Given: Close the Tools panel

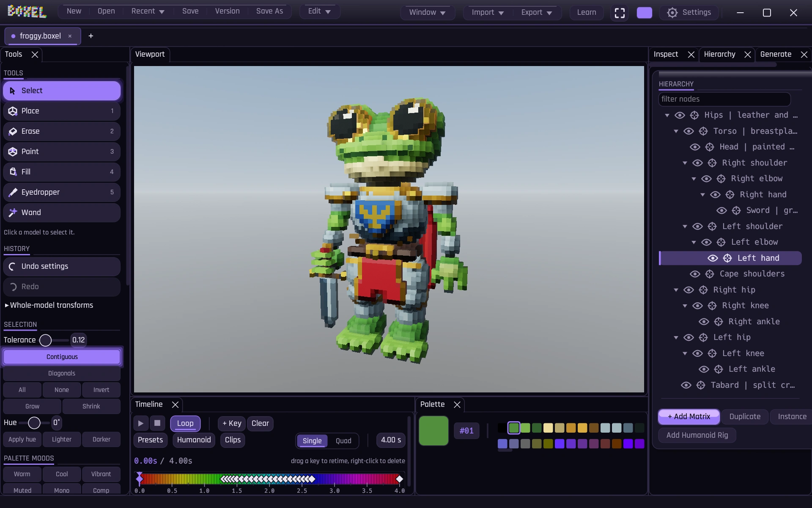Looking at the screenshot, I should tap(35, 55).
